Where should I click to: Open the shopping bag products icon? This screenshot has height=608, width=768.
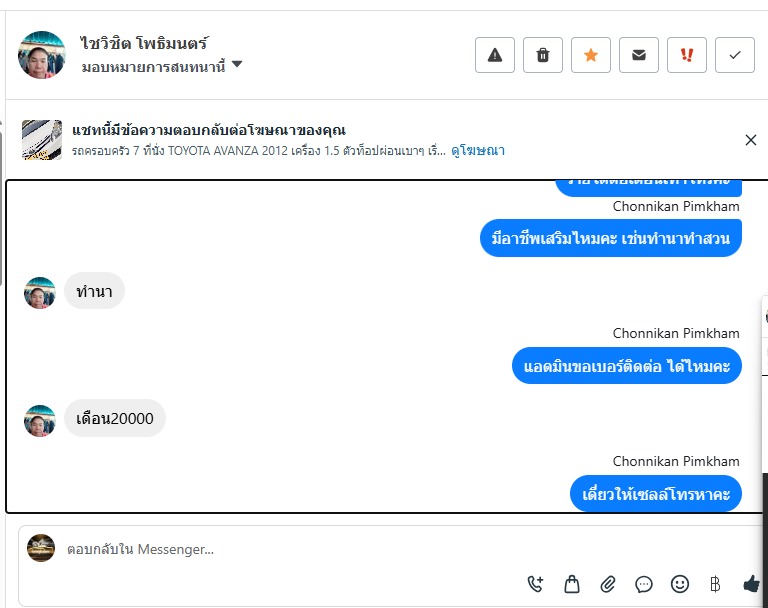572,584
